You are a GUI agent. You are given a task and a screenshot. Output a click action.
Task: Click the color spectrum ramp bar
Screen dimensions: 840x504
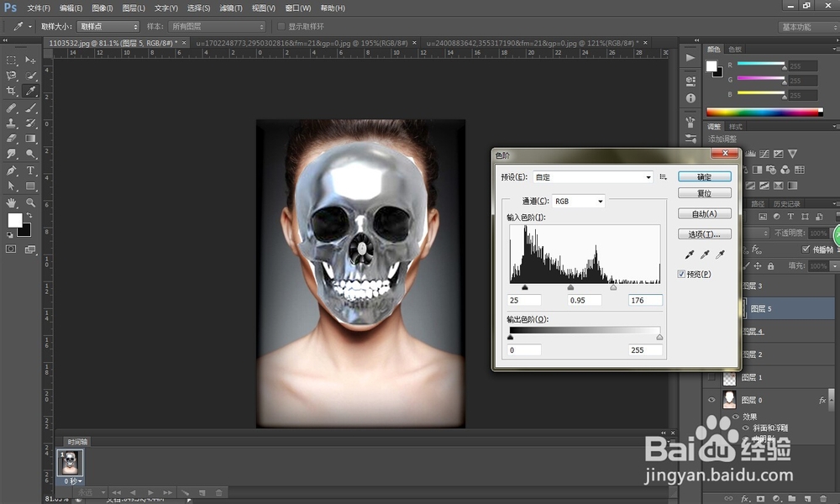764,112
